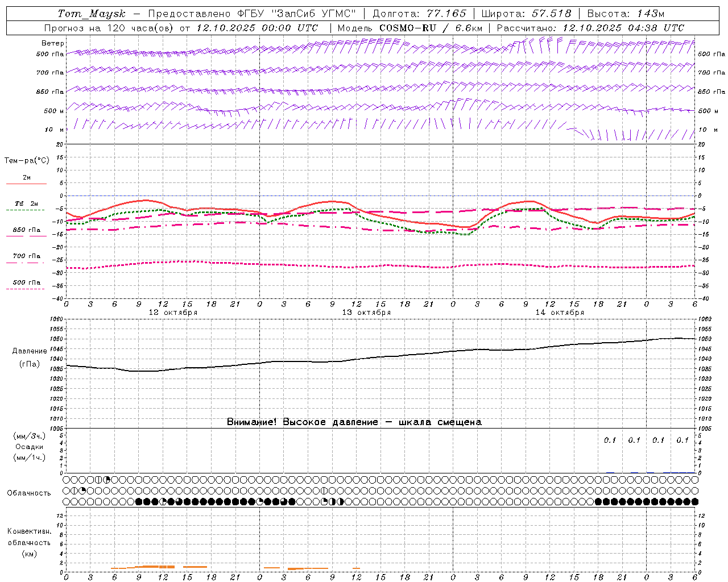Click the 'Ветер' wind panel label
Screen dimensions: 728x582
[53, 43]
